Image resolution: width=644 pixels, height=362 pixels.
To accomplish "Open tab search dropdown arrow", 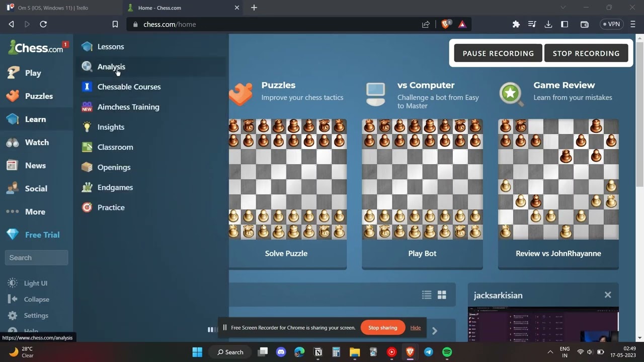I will (563, 8).
